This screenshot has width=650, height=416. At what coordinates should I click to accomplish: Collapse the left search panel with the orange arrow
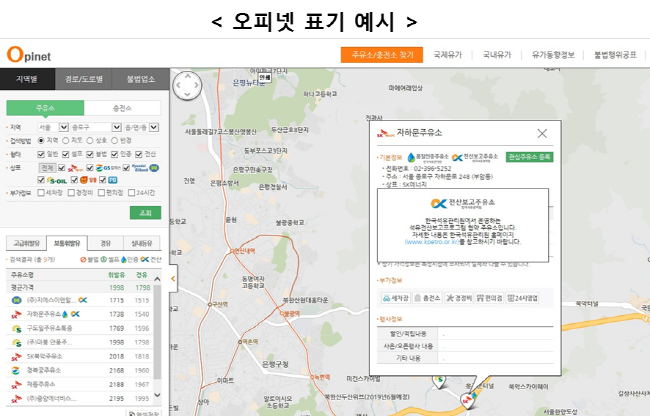[x=173, y=278]
